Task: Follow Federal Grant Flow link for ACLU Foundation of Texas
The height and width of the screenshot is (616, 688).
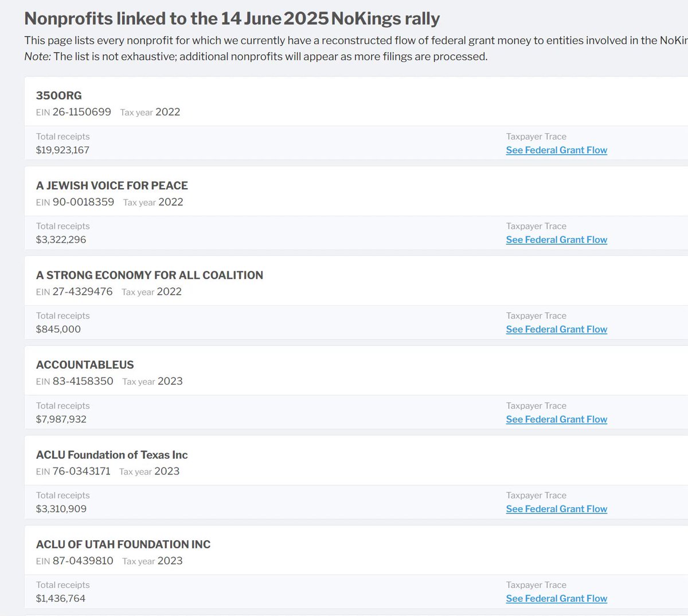Action: [556, 509]
